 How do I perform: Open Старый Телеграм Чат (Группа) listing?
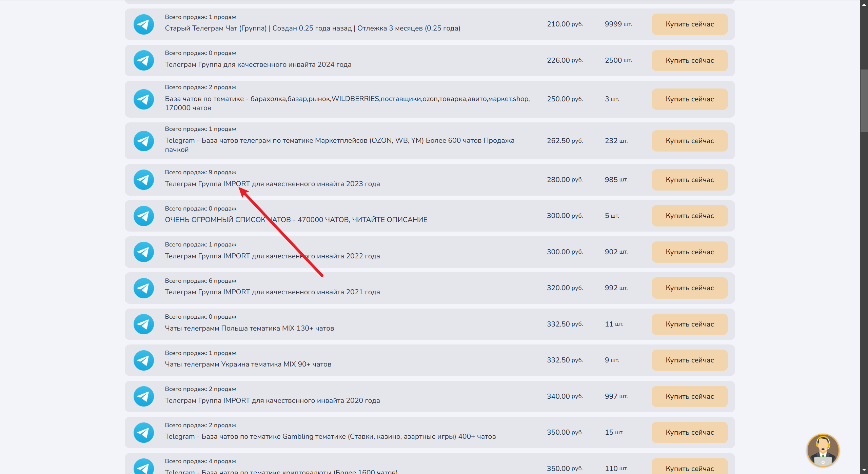click(312, 28)
